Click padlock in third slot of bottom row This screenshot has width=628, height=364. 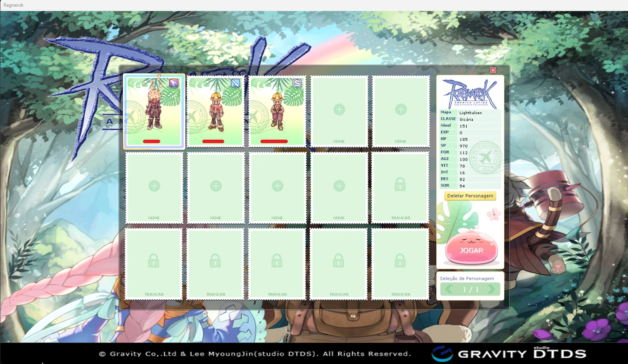click(277, 260)
